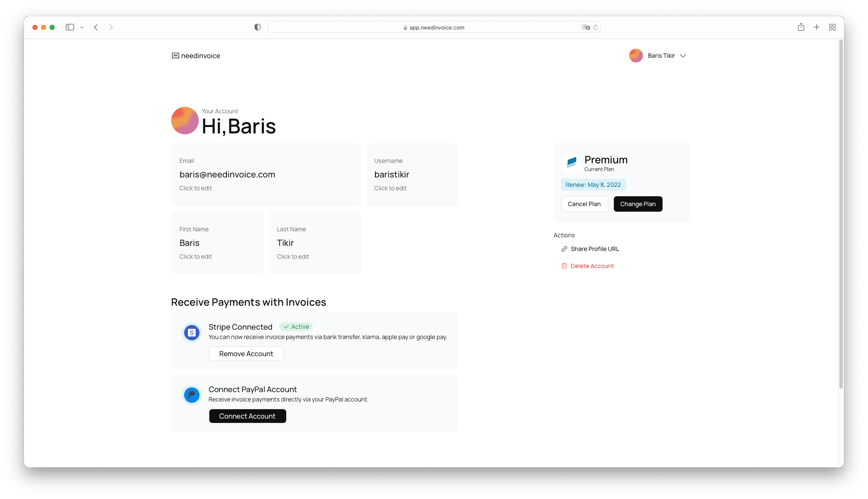The image size is (868, 499).
Task: Edit the Email field baris@needinvoice.com
Action: point(227,174)
